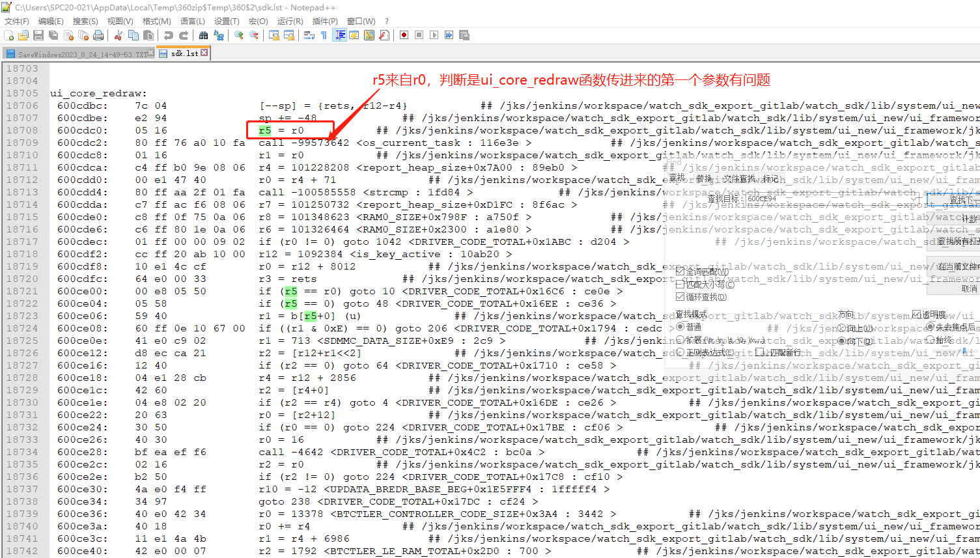Screen dimensions: 980x558
Task: Adjust the transparency slider in Find dialog
Action: pyautogui.click(x=964, y=350)
